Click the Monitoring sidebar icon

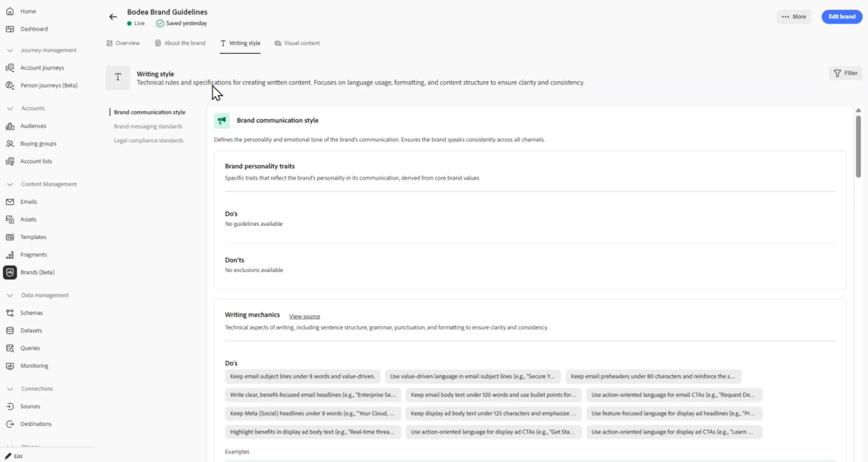pyautogui.click(x=10, y=366)
